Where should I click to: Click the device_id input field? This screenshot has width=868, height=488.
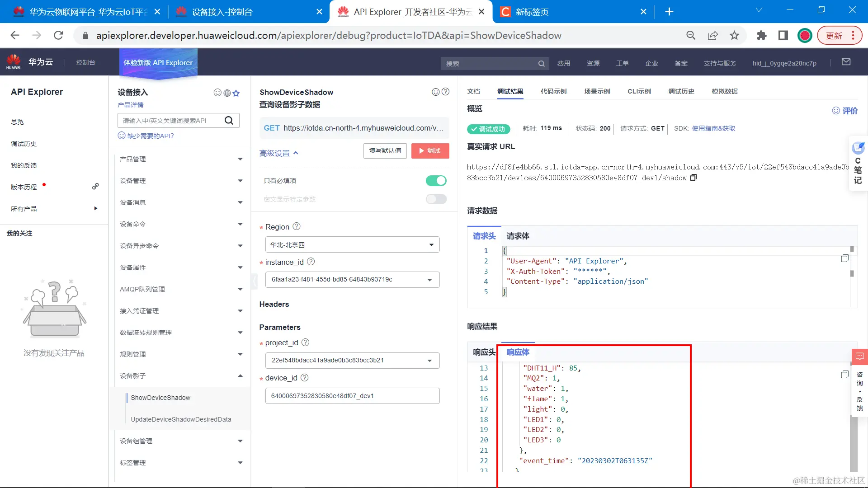point(352,396)
